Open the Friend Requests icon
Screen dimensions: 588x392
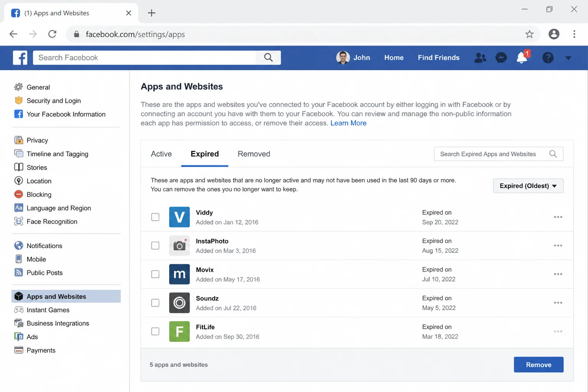click(480, 58)
